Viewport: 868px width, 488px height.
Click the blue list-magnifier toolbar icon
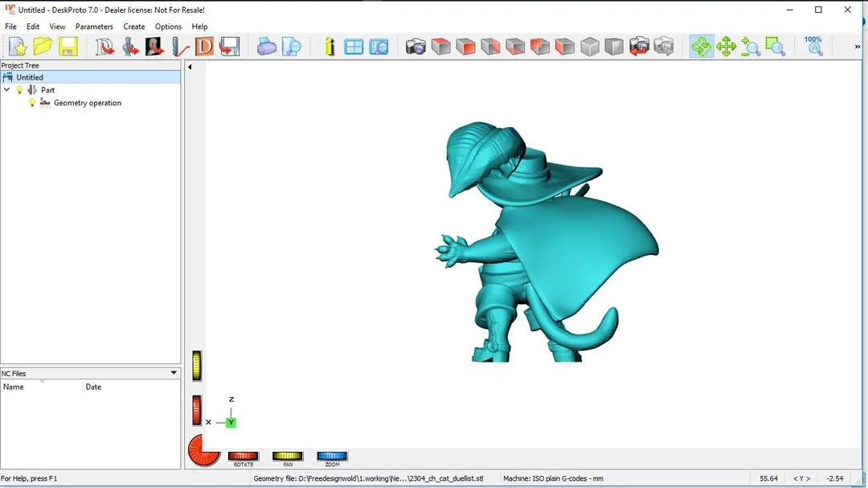click(x=379, y=47)
